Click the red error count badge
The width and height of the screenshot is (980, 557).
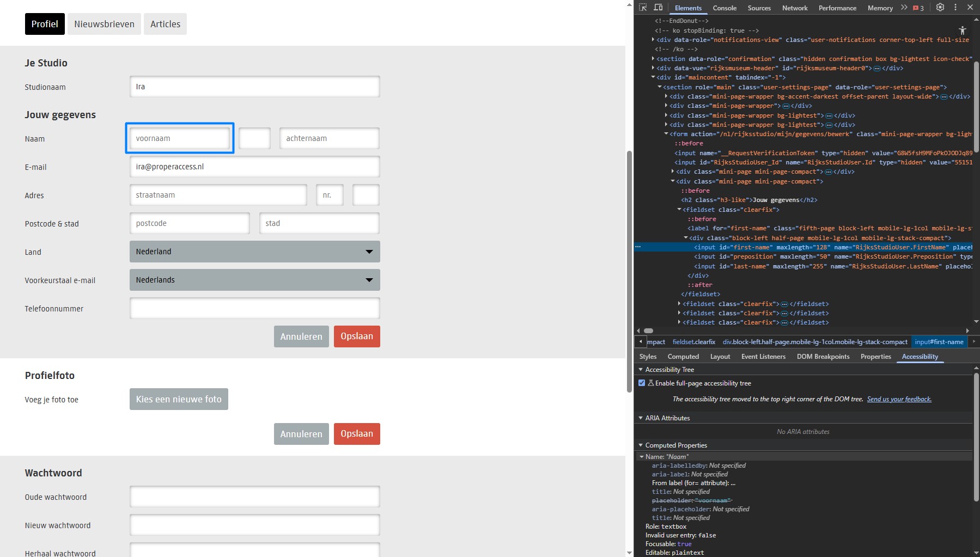(x=918, y=8)
